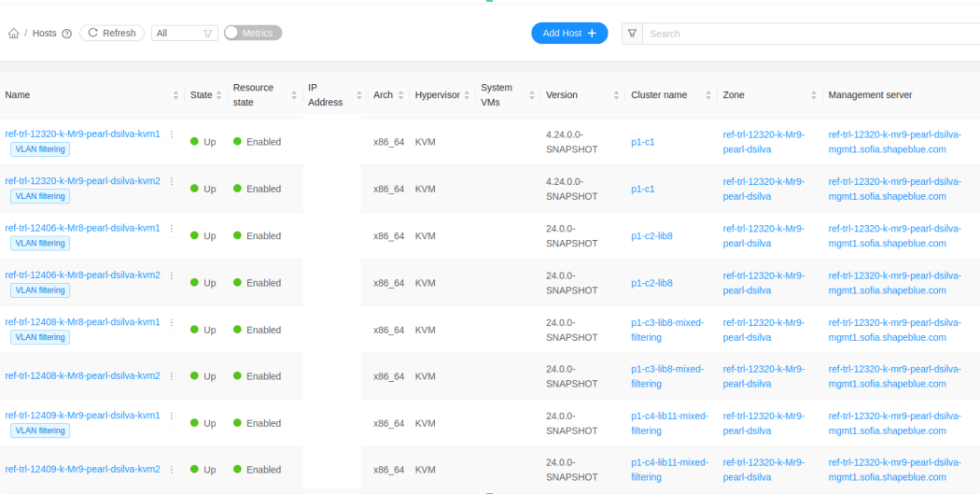Sort by the Version column

[616, 95]
